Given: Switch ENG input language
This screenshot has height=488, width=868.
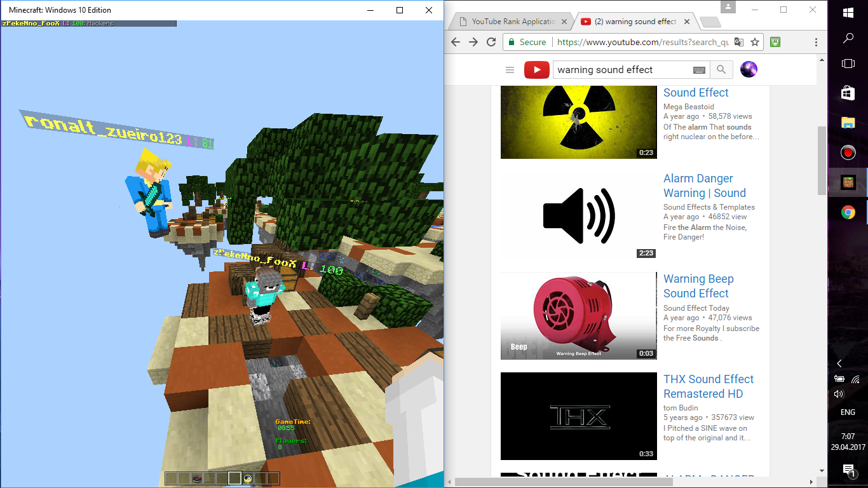Looking at the screenshot, I should [x=848, y=412].
